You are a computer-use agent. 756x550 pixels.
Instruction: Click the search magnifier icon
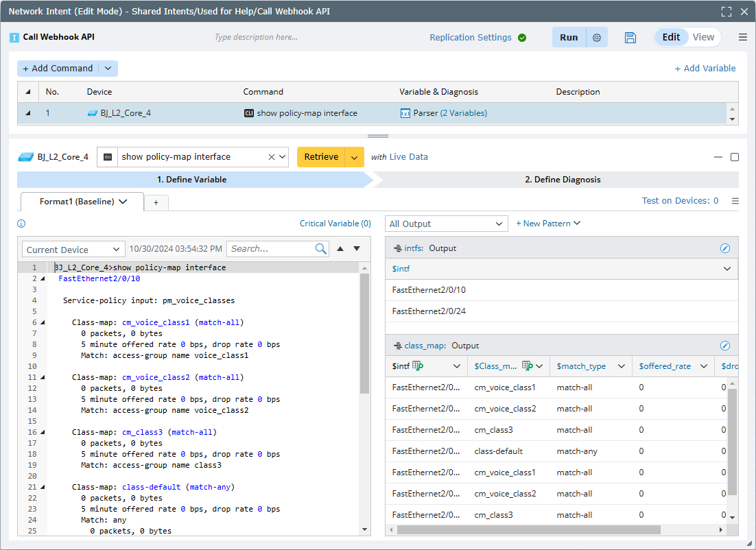pyautogui.click(x=321, y=249)
